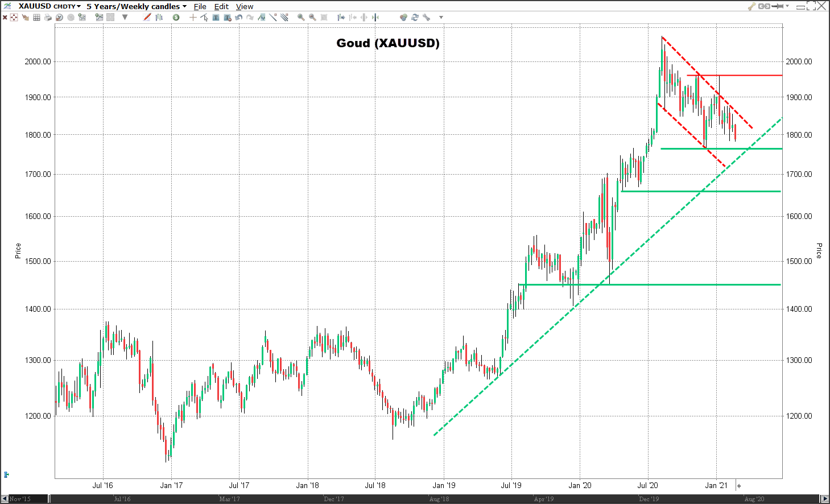This screenshot has width=830, height=504.
Task: Open the small arrow dropdown ending the toolbar
Action: point(441,18)
